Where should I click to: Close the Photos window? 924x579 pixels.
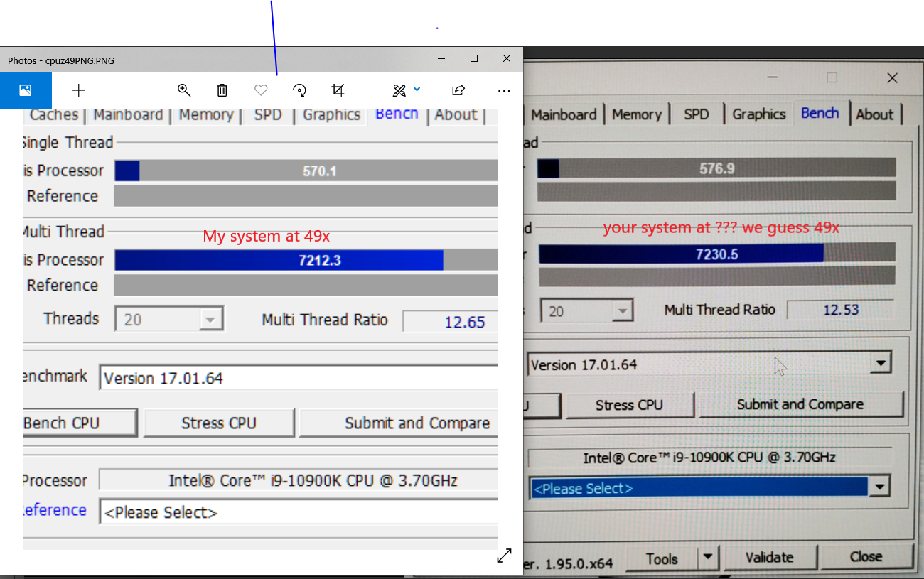(x=507, y=59)
